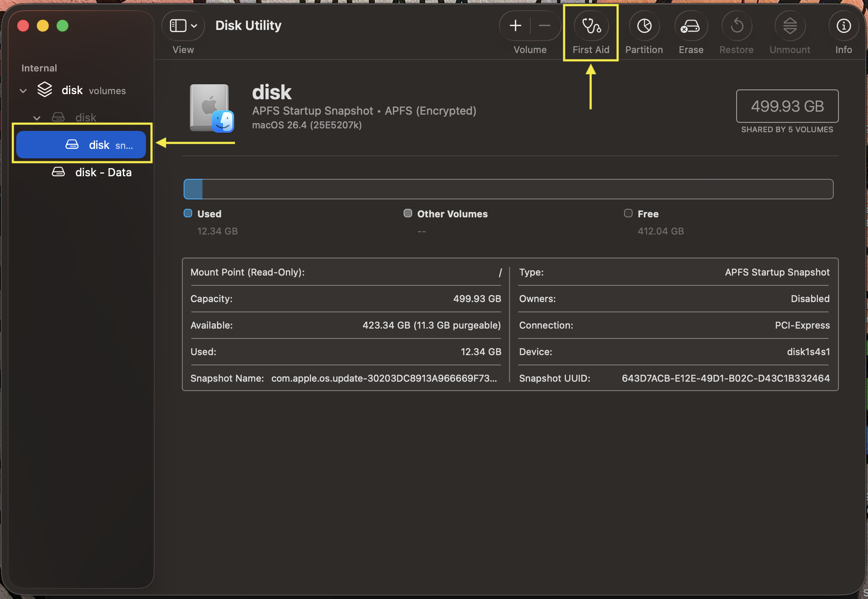
Task: Collapse the disk volumes container chevron
Action: coord(24,91)
